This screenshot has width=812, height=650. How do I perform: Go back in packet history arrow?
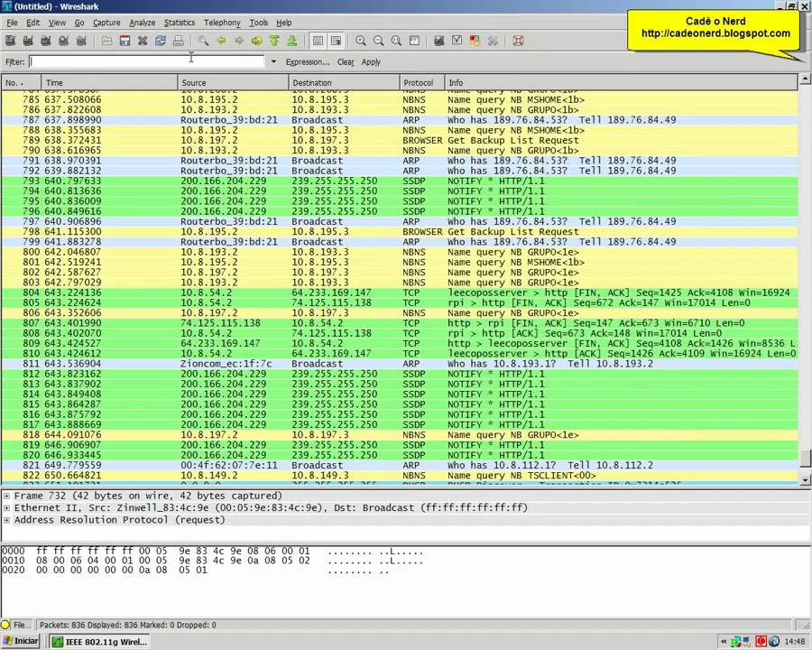(221, 41)
